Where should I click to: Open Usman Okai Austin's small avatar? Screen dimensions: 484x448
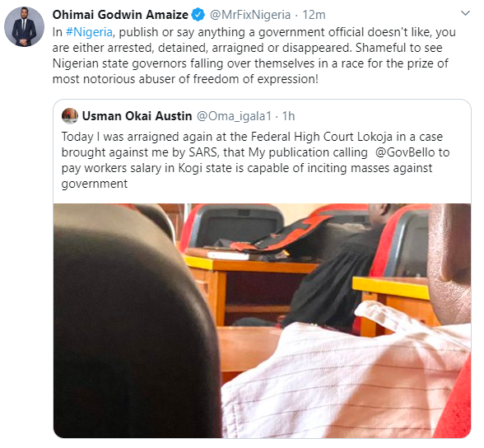pyautogui.click(x=70, y=116)
